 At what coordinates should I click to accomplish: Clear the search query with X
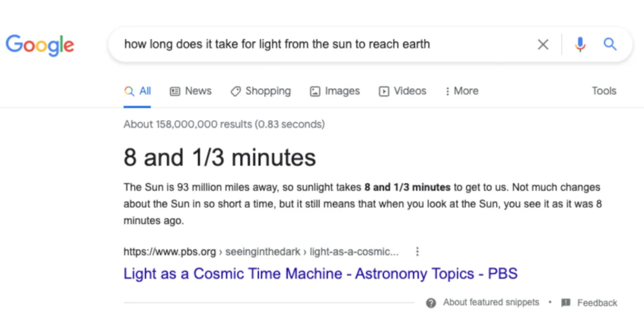543,44
